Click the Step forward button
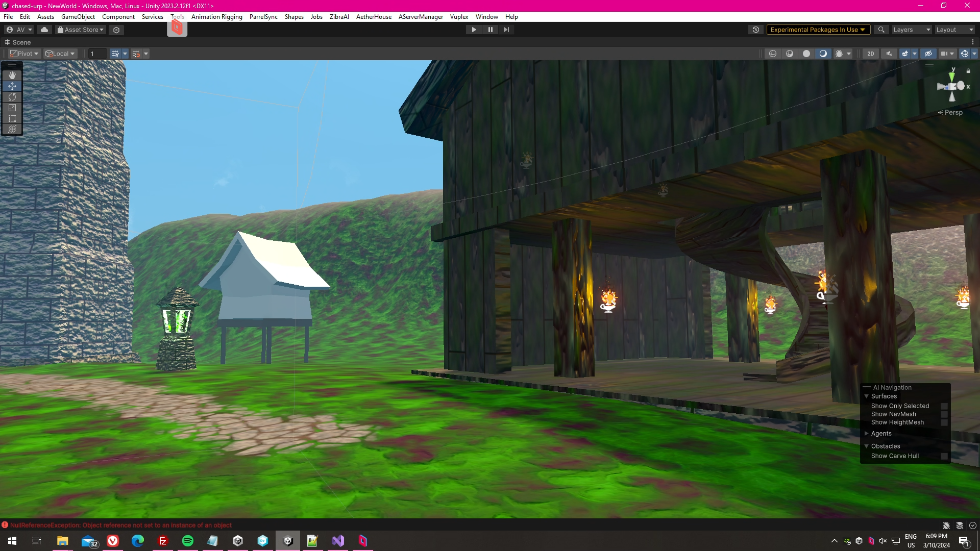The image size is (980, 551). point(506,30)
